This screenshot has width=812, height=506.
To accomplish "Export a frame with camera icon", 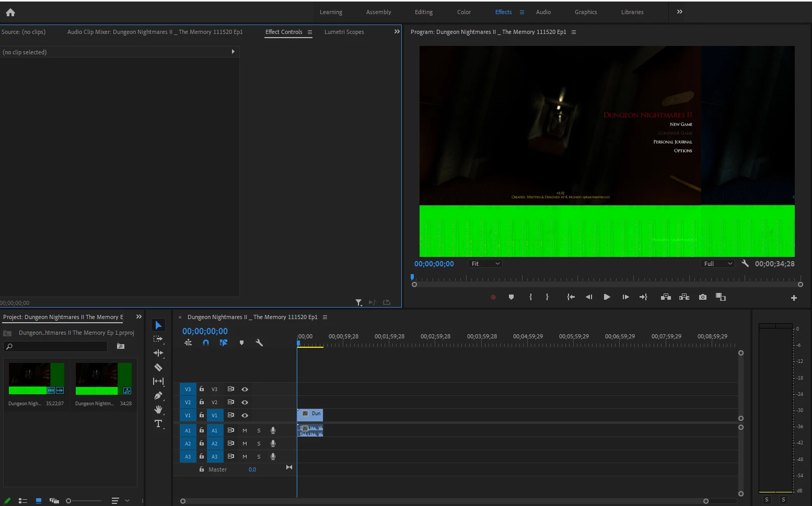I will pyautogui.click(x=703, y=297).
